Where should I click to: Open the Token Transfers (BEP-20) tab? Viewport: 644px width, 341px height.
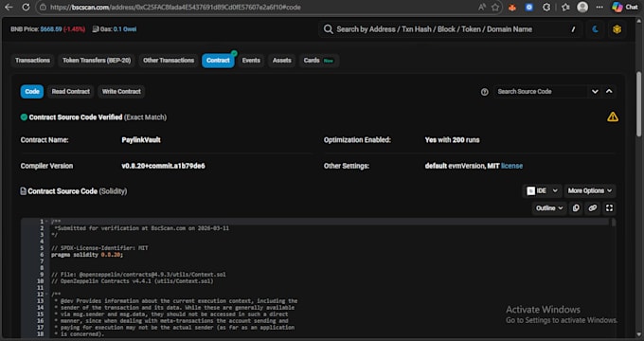click(x=97, y=61)
